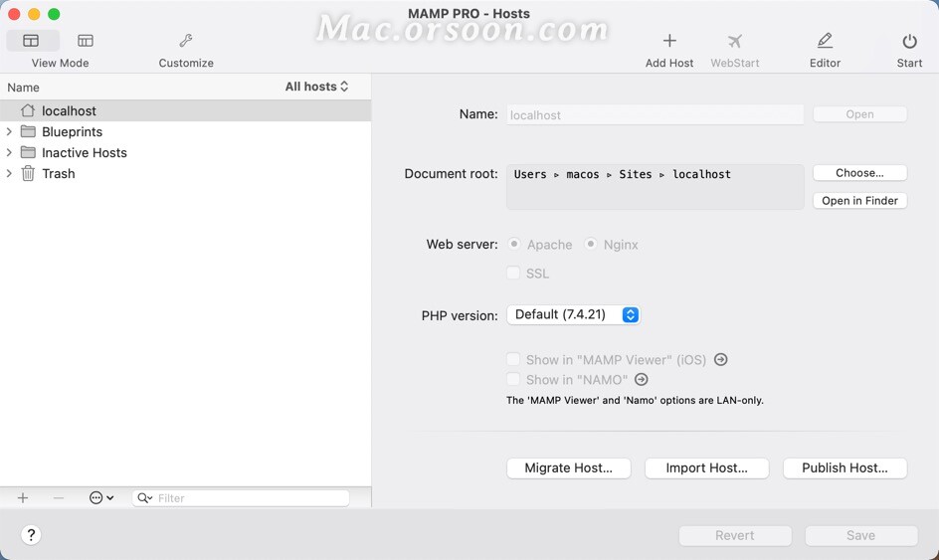Click the Trash can icon
The height and width of the screenshot is (560, 939).
point(28,174)
